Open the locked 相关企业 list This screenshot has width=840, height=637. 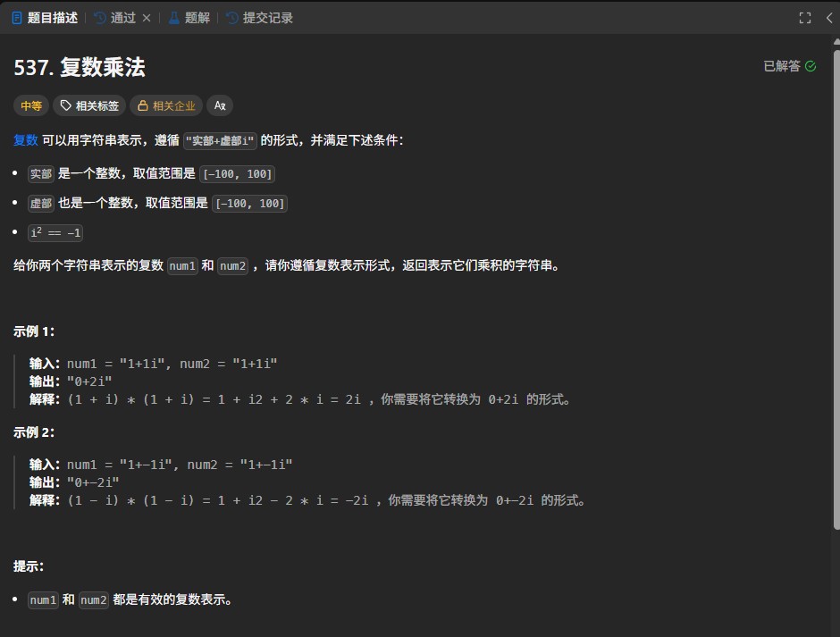tap(166, 105)
